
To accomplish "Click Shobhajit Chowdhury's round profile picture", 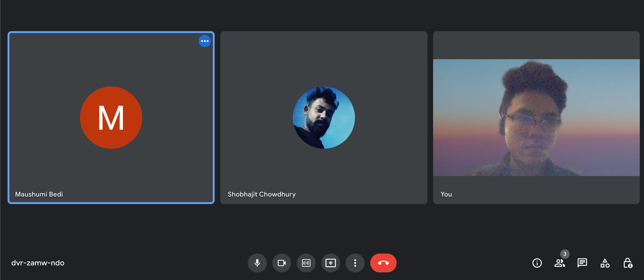I will (x=324, y=118).
